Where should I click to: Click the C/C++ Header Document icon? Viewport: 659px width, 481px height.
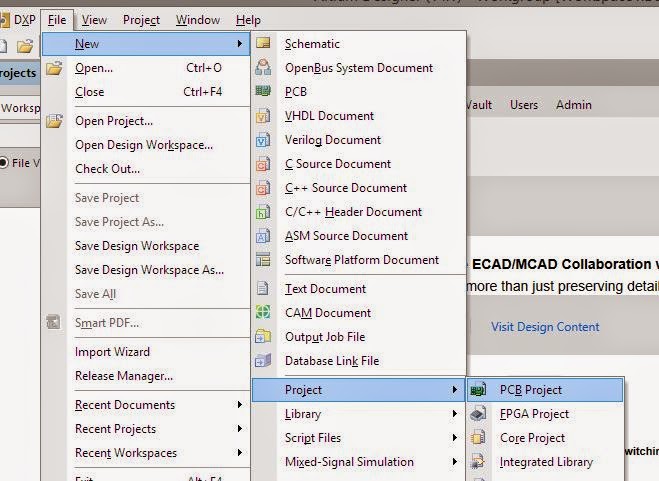pyautogui.click(x=263, y=211)
